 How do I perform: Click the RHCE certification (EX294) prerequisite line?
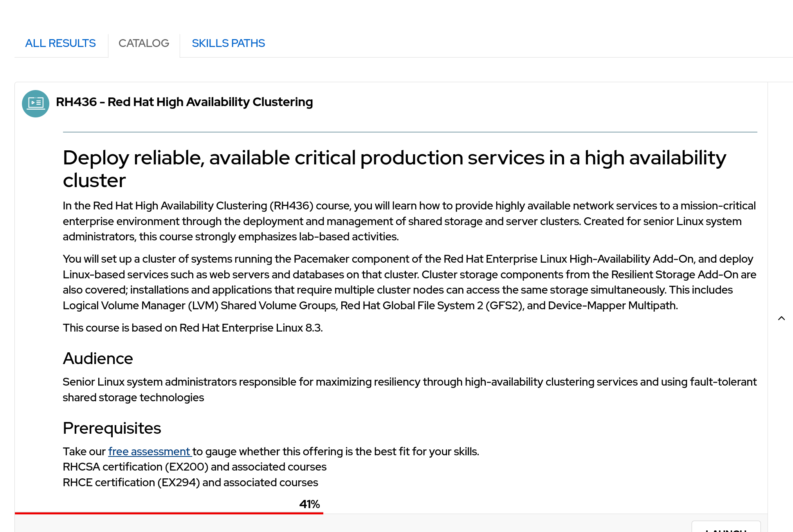pos(190,483)
